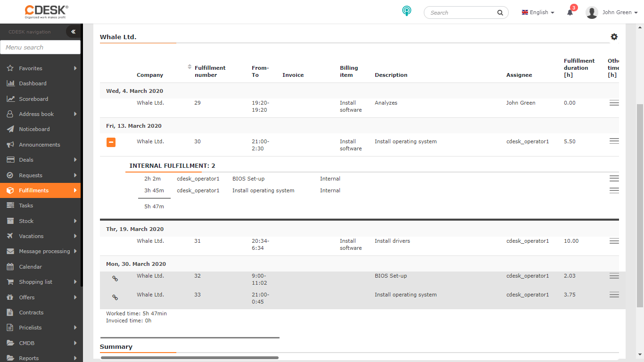Screen dimensions: 644x362
Task: Click assignee John Green in row 29
Action: tap(521, 103)
